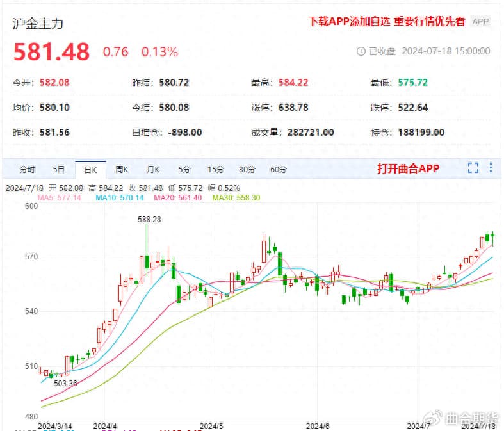Click the 涨停 value 638.78
Screen dimensions: 504x431
(293, 108)
